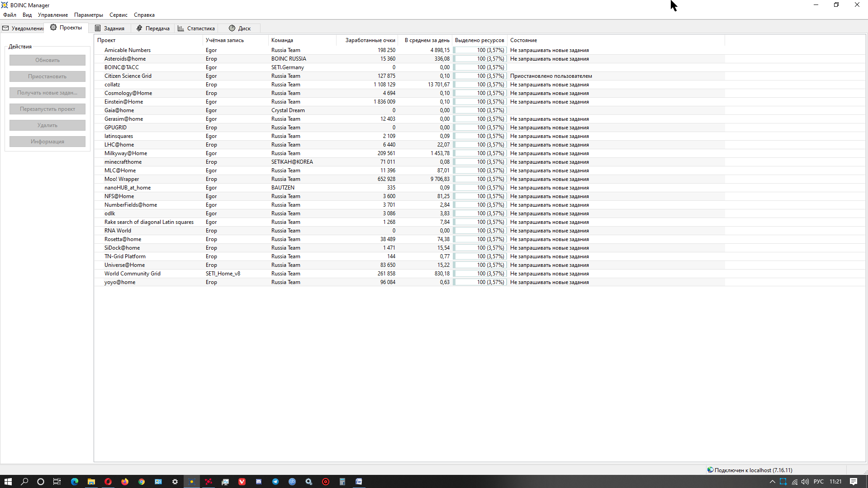Click the Перезапустить проект button
The height and width of the screenshot is (488, 868).
point(47,109)
